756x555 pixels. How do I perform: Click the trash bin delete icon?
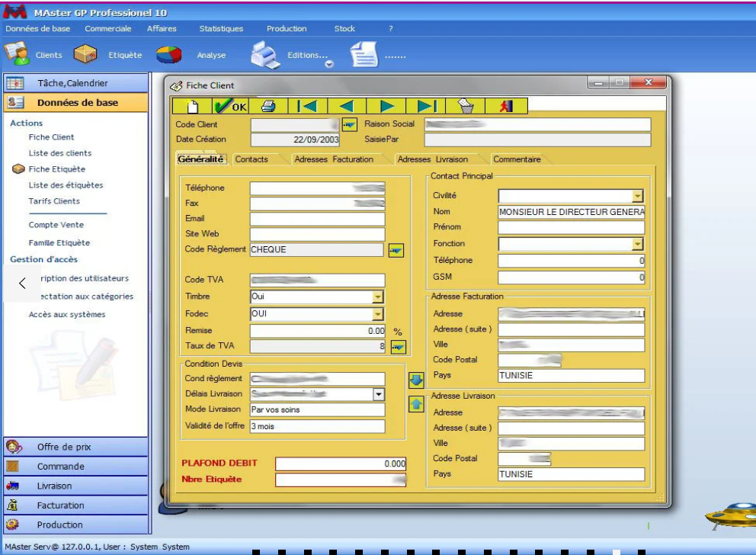point(466,107)
